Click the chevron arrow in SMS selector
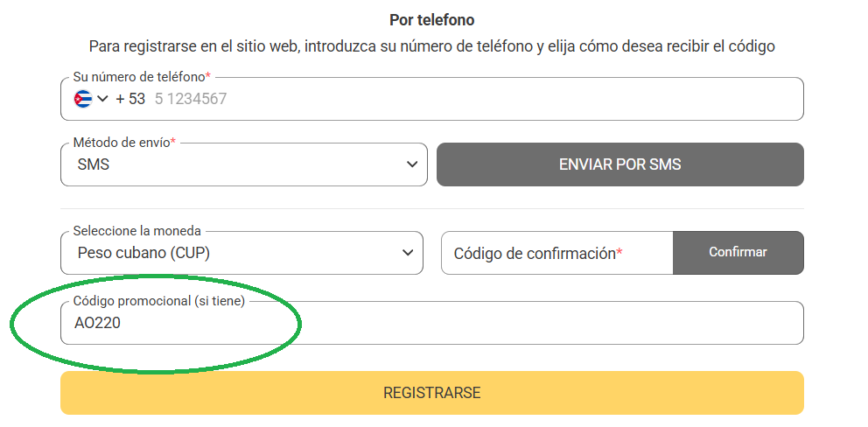 click(x=411, y=164)
